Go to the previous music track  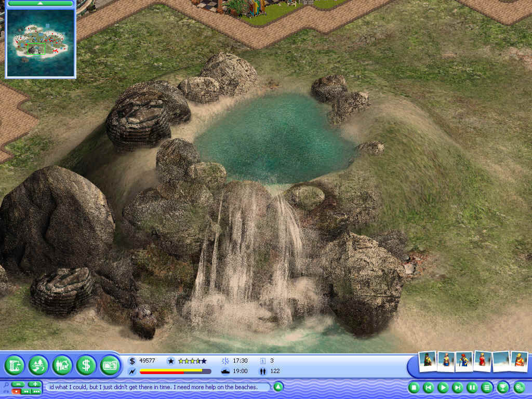(x=429, y=388)
